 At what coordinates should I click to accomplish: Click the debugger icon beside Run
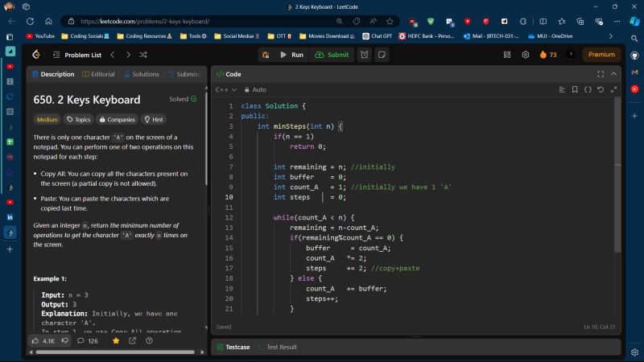pos(266,55)
